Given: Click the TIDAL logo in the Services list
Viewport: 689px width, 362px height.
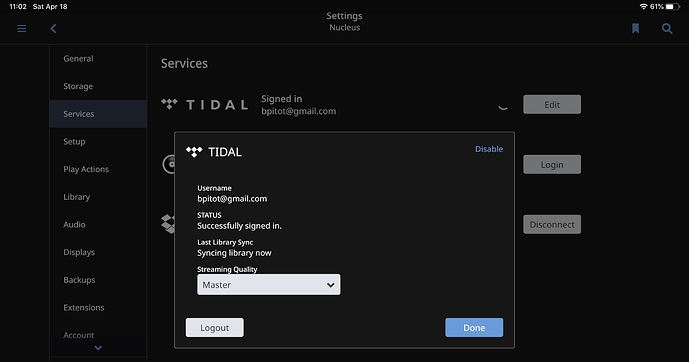Looking at the screenshot, I should [204, 105].
